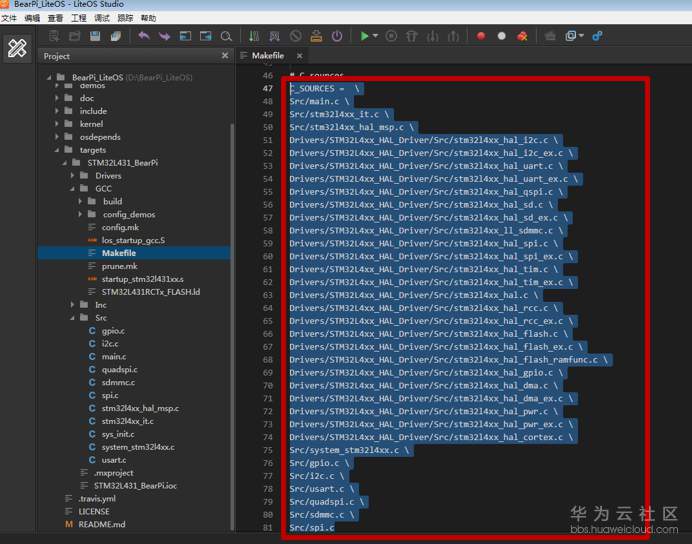This screenshot has width=692, height=544.
Task: Click the undo arrow toolbar icon
Action: pos(143,36)
